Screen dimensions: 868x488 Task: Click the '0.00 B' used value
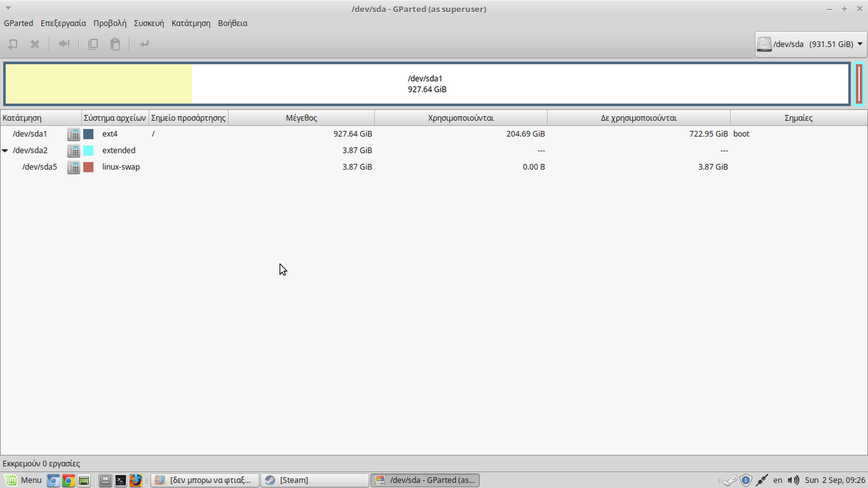coord(534,166)
